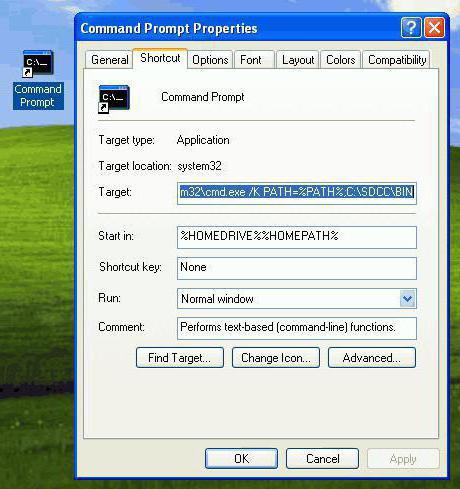Click the Comment text field

point(297,328)
